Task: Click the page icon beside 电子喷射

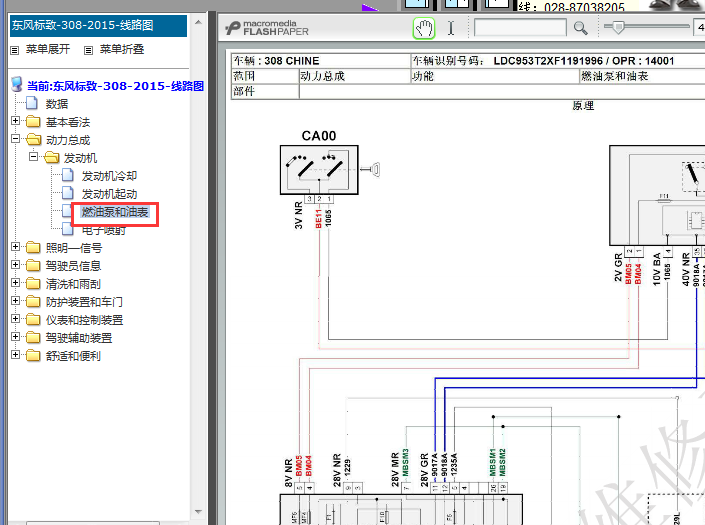Action: (67, 229)
